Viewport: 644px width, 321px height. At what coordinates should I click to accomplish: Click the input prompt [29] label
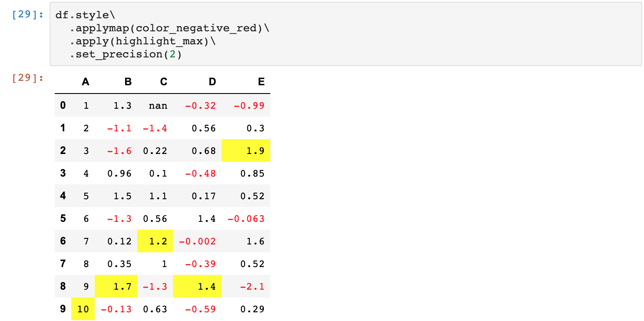click(28, 14)
